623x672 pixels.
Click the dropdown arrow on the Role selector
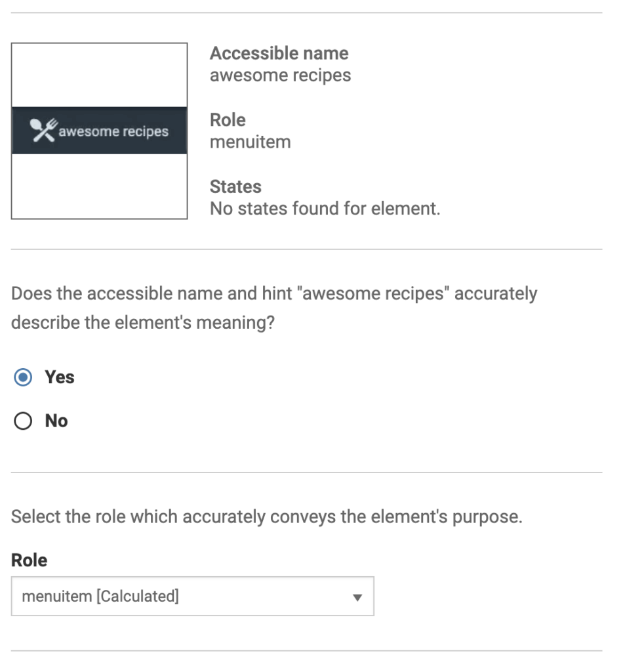pyautogui.click(x=357, y=596)
